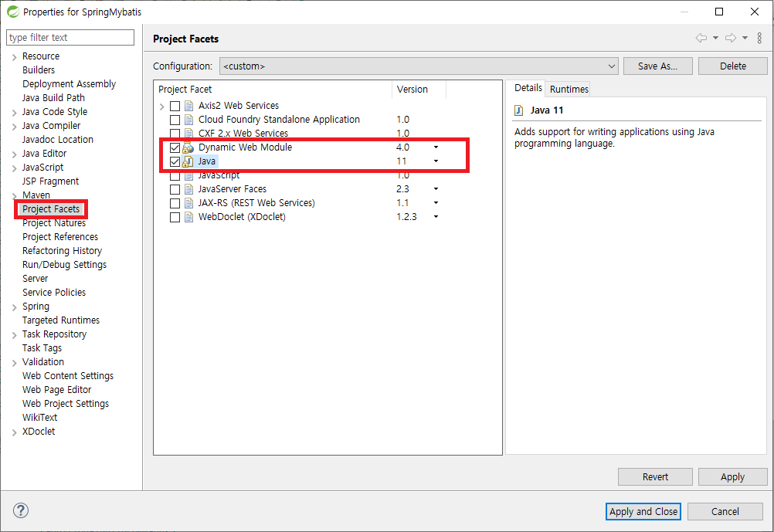This screenshot has height=532, width=774.
Task: Focus the type filter text field
Action: point(70,38)
